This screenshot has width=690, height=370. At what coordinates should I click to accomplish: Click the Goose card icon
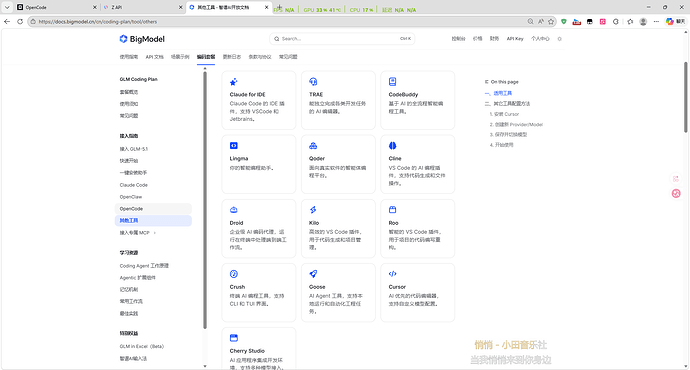click(313, 274)
